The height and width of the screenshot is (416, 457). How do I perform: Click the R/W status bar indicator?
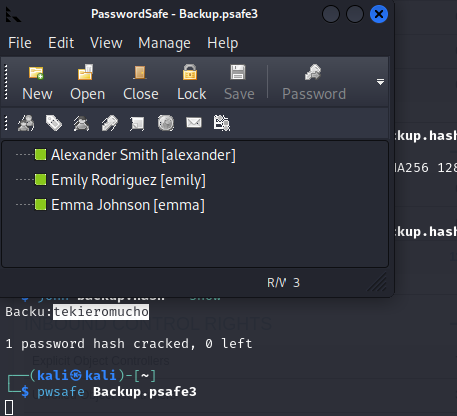coord(276,283)
